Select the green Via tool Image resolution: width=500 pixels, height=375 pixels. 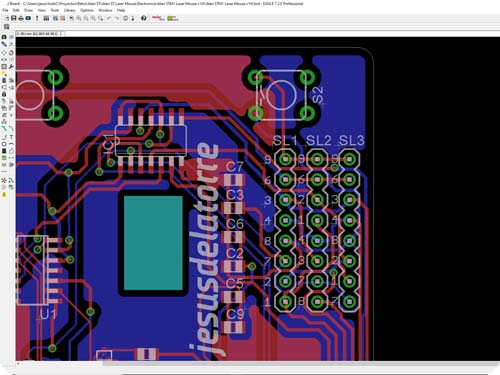tap(4, 158)
